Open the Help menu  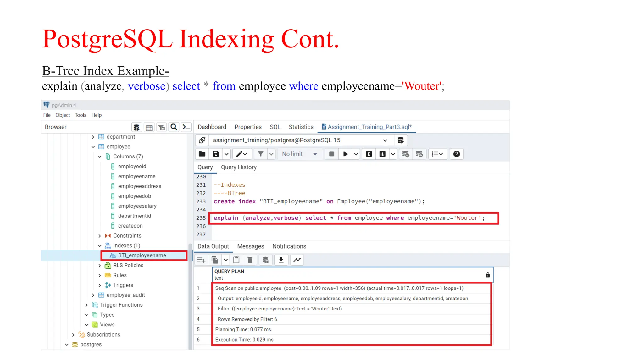[97, 115]
